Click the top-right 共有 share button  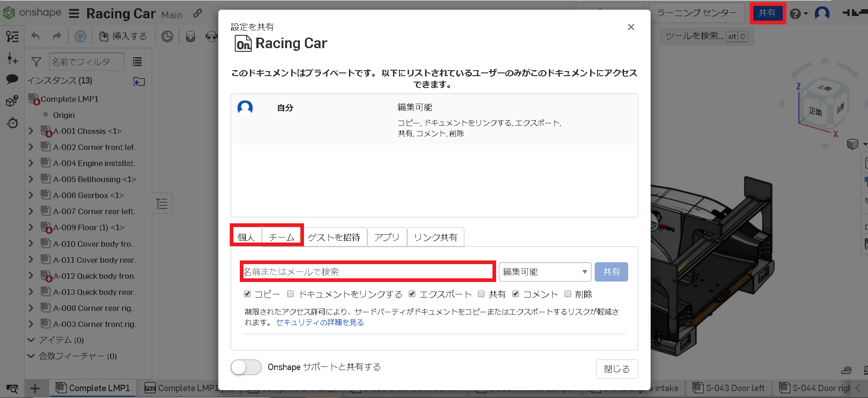point(767,13)
